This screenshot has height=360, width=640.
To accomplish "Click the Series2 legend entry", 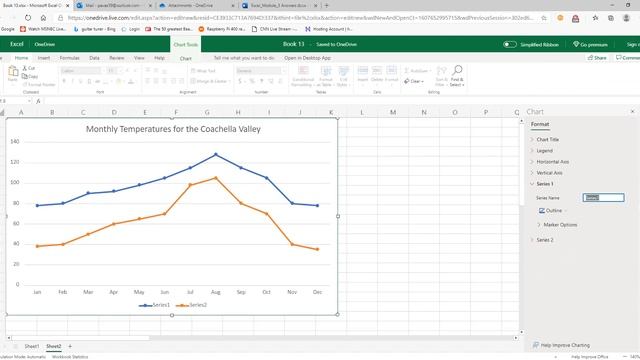I will [x=191, y=305].
